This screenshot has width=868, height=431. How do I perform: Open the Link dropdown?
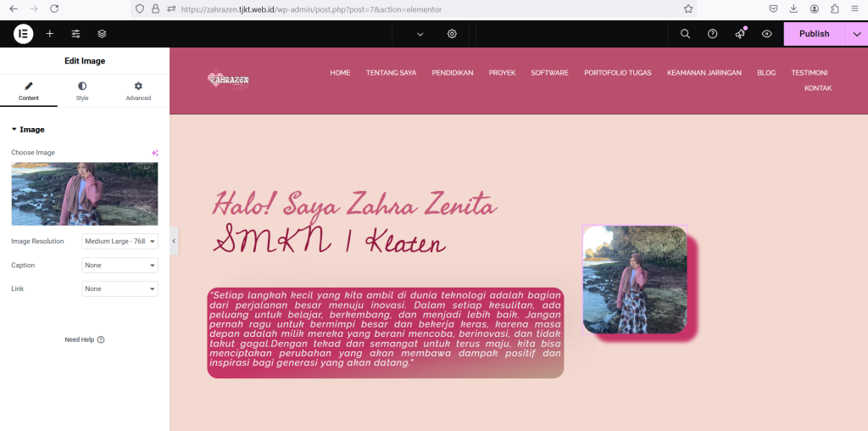(x=120, y=289)
